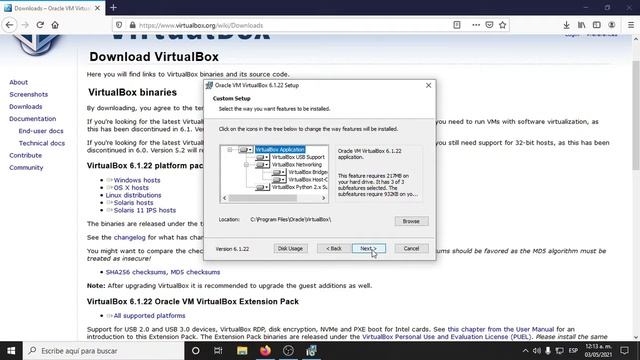640x360 pixels.
Task: Bookmark this page with the star icon
Action: 502,25
